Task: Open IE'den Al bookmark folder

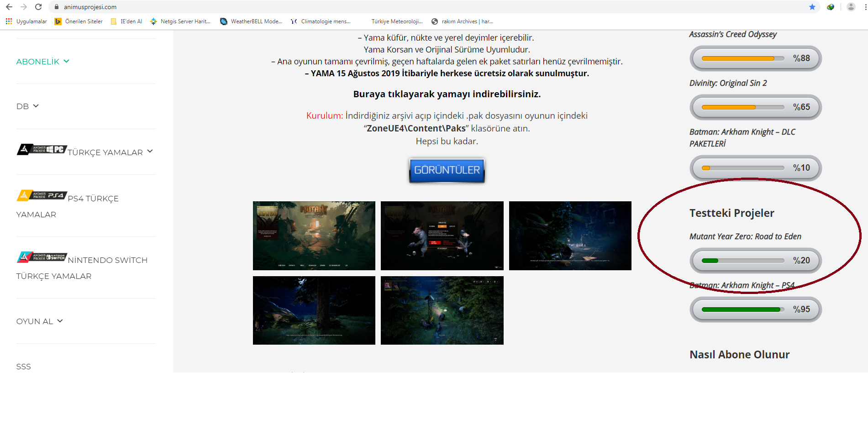Action: (x=126, y=21)
